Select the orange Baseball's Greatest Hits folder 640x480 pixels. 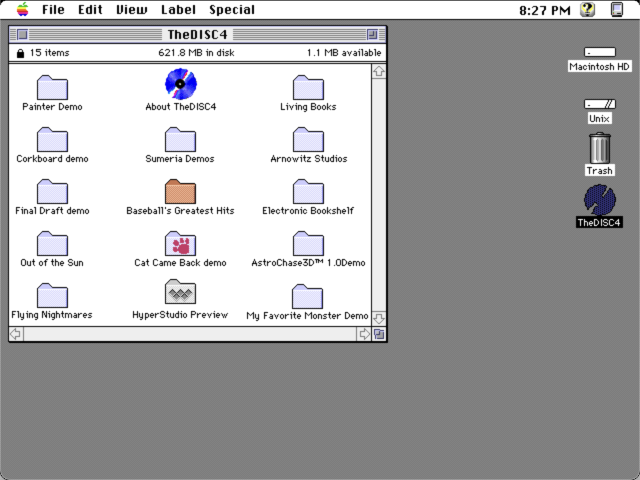point(180,191)
